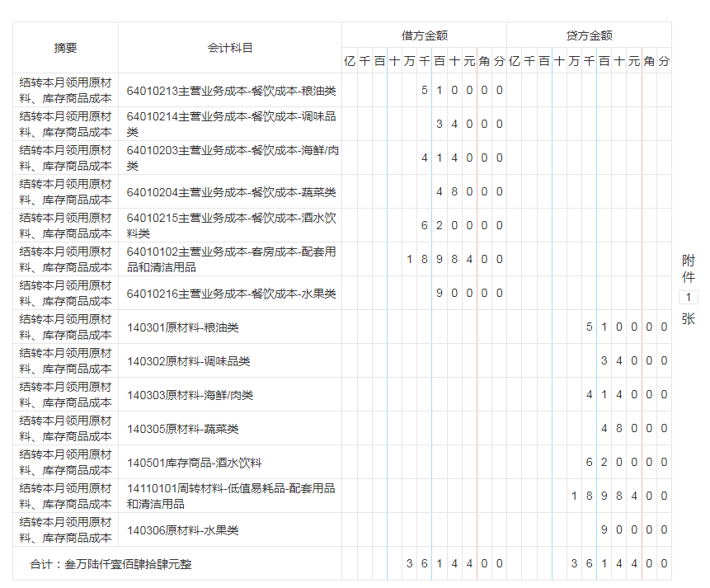Click credit amount 620000 in the 140501 row

(627, 462)
